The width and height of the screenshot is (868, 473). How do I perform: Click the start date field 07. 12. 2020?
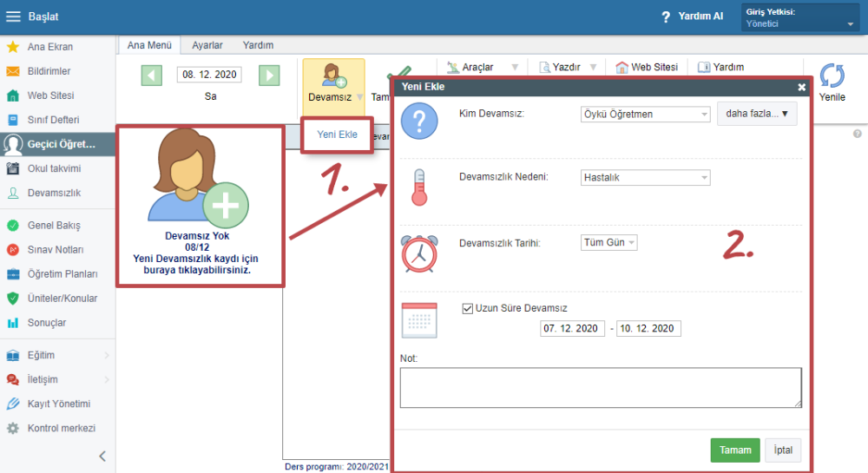coord(572,329)
